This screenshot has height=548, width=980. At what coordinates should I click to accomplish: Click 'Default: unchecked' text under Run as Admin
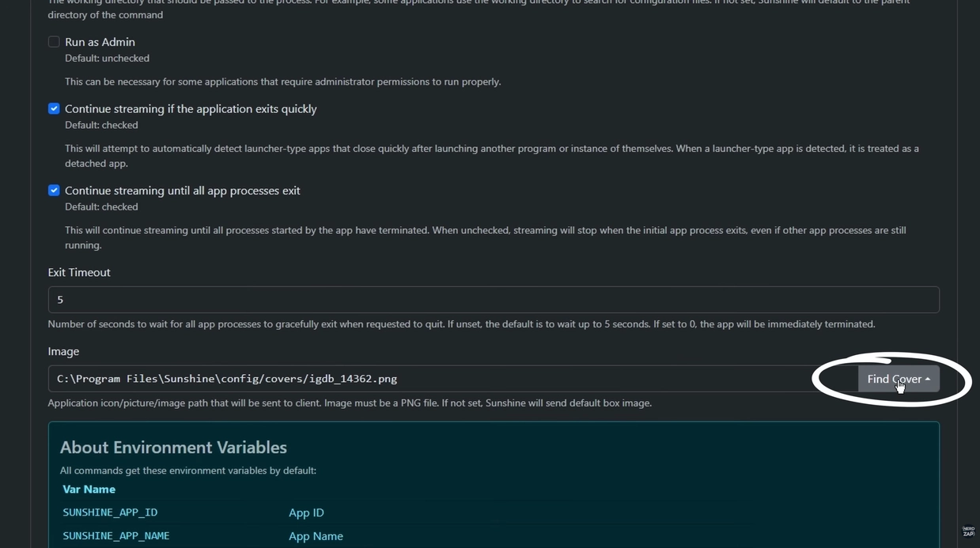[107, 59]
